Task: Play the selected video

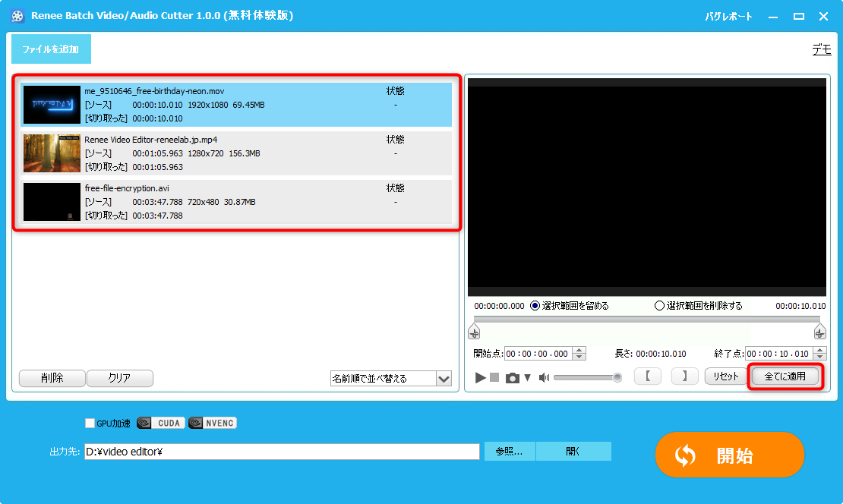Action: pos(480,378)
